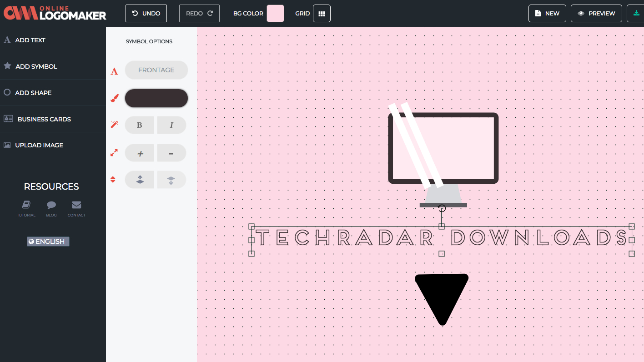
Task: Click the Redo button
Action: point(199,13)
